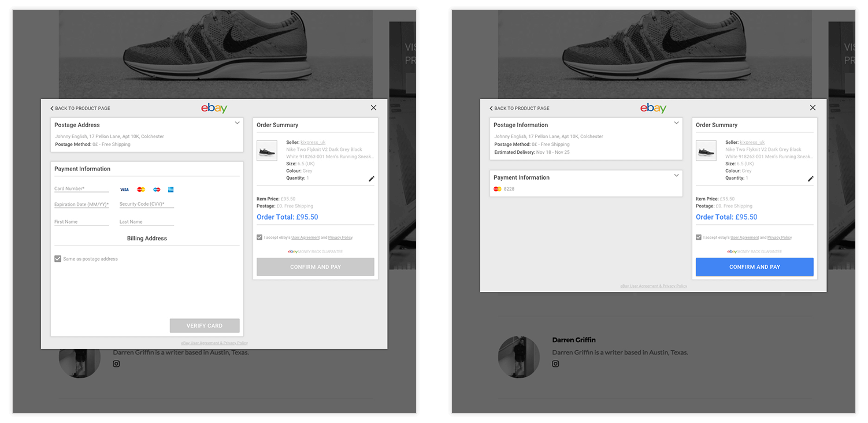Click the address line in right Postage Information
868x423 pixels.
549,136
